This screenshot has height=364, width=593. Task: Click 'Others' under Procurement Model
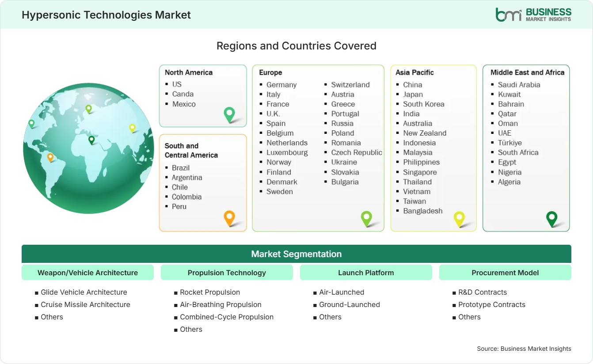tap(469, 317)
